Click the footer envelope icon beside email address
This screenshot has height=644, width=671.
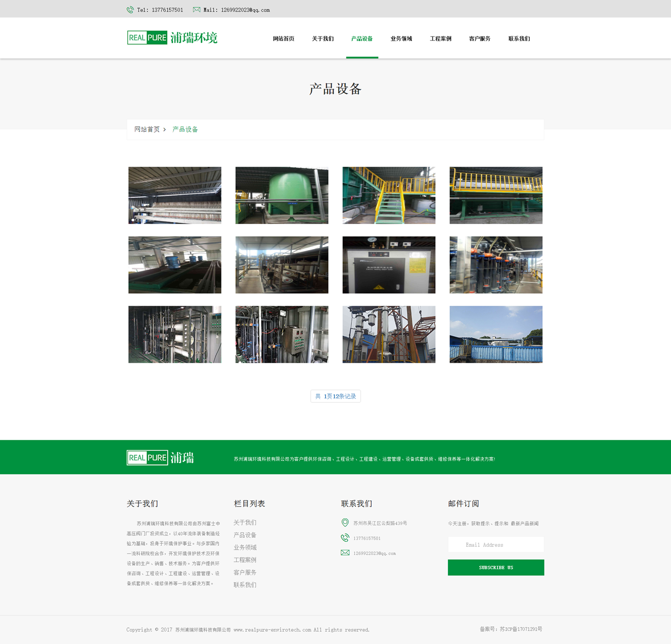(345, 553)
